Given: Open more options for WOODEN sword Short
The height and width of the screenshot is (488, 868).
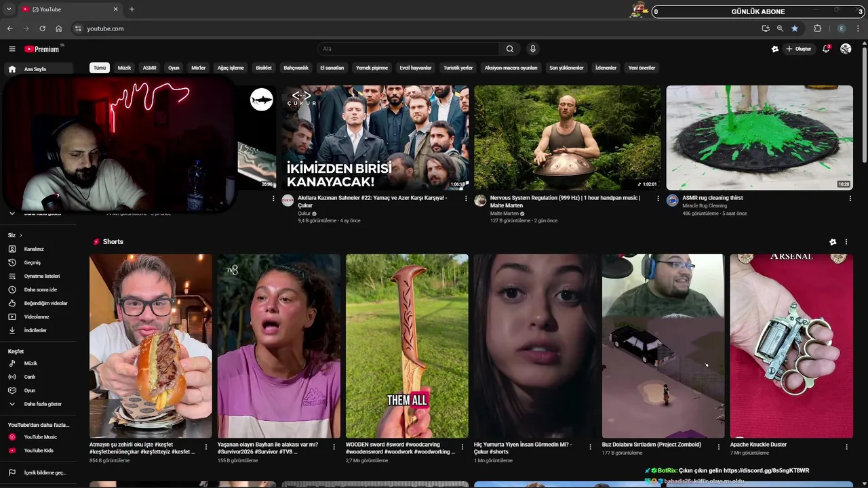Looking at the screenshot, I should point(462,447).
